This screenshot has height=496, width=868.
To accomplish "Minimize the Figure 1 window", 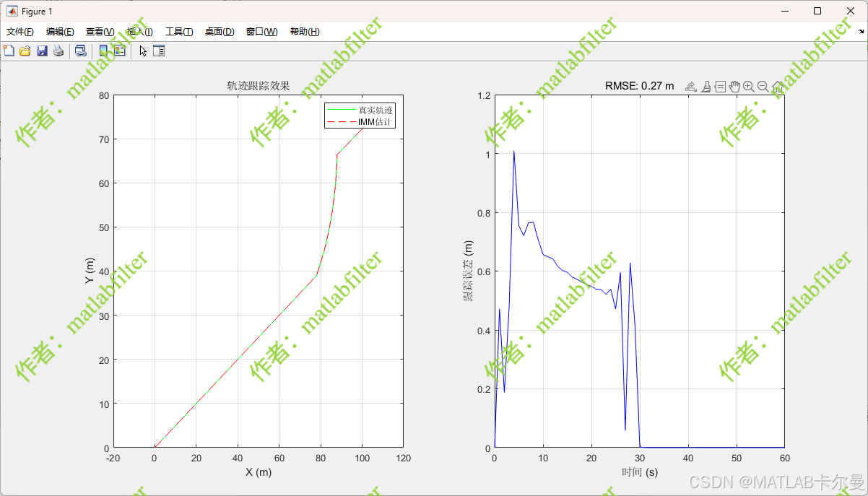I will point(784,11).
